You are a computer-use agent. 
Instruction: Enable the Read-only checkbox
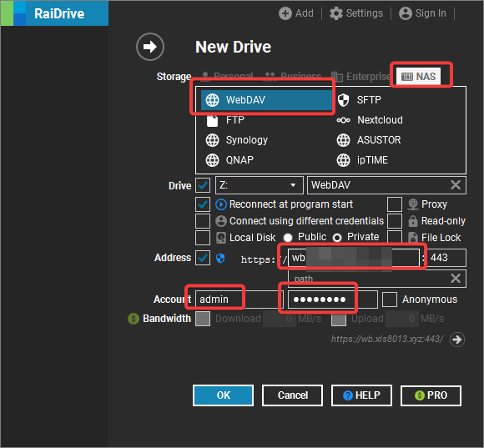pyautogui.click(x=395, y=221)
